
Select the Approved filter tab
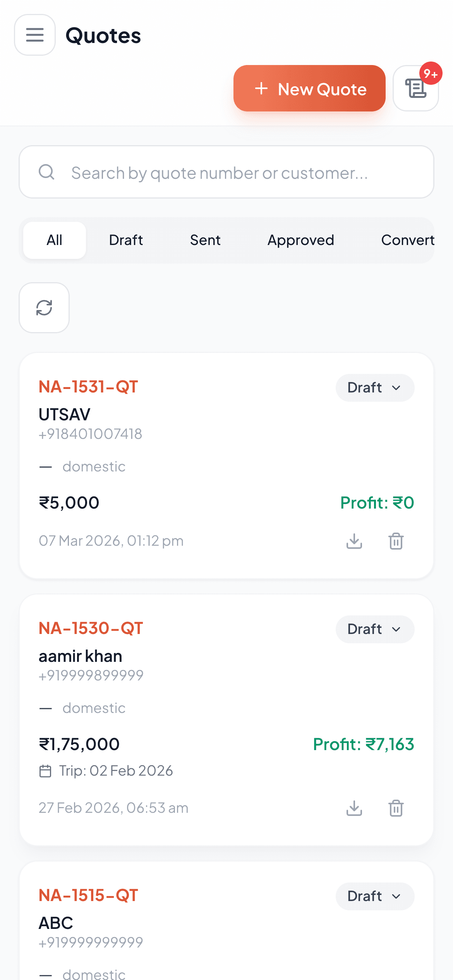point(300,240)
